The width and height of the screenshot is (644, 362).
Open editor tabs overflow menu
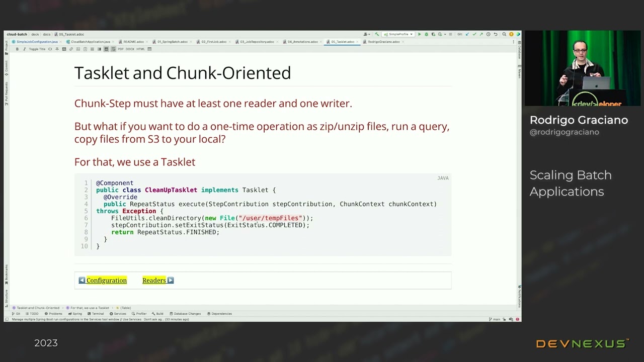click(514, 42)
